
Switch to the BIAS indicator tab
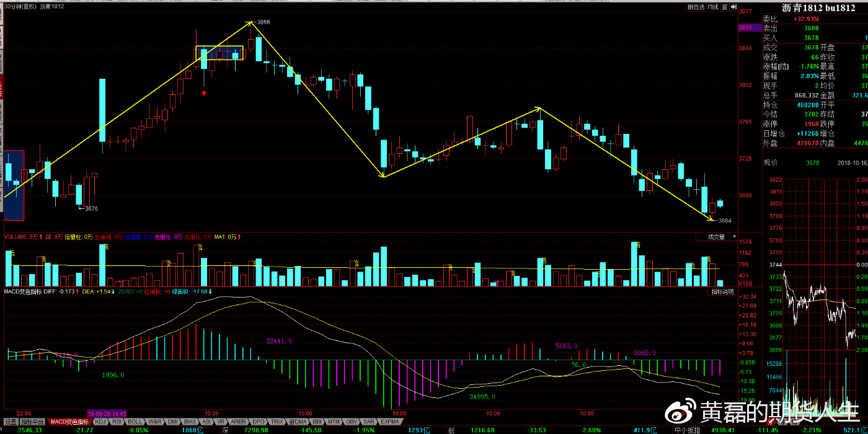[190, 422]
